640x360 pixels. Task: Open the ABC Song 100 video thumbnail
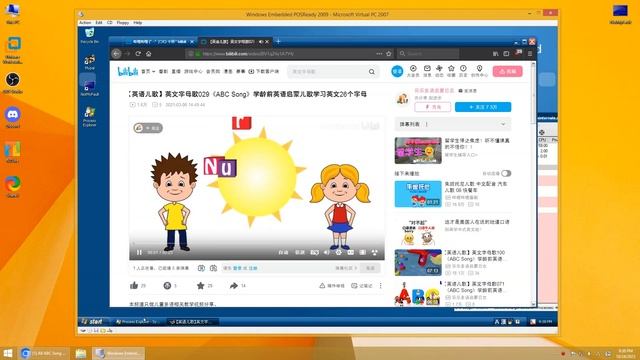418,262
